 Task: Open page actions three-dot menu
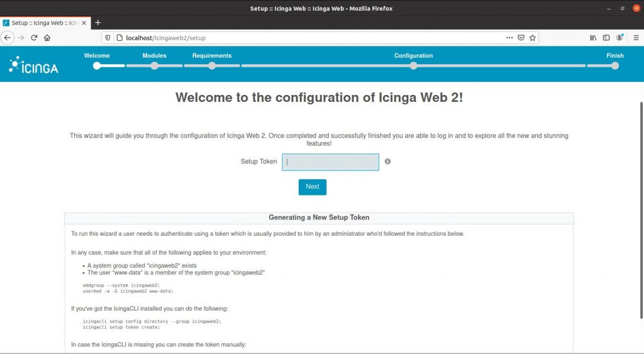tap(509, 38)
